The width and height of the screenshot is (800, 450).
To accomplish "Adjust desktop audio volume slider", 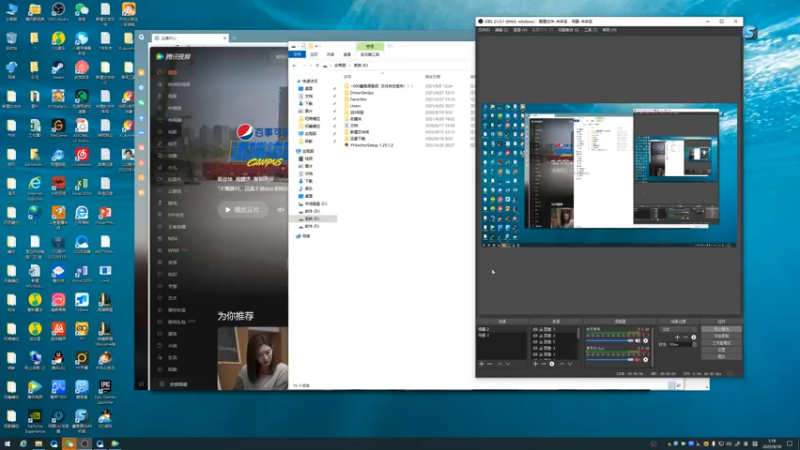I will click(610, 340).
